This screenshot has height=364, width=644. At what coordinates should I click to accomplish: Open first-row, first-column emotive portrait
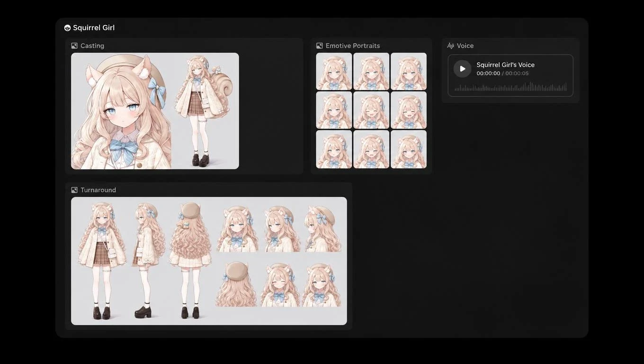pos(334,71)
